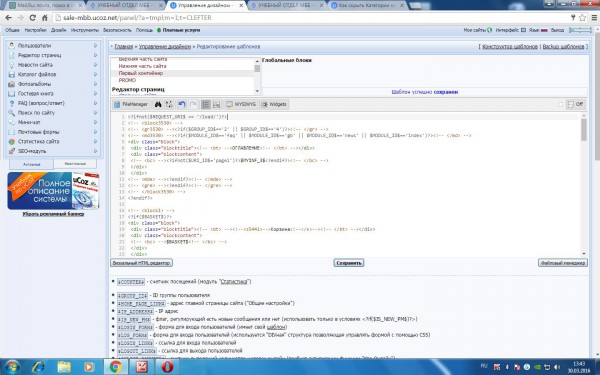Screen dimensions: 600x375
Task: Click the SEO-модуль sidebar icon
Action: [x=11, y=151]
